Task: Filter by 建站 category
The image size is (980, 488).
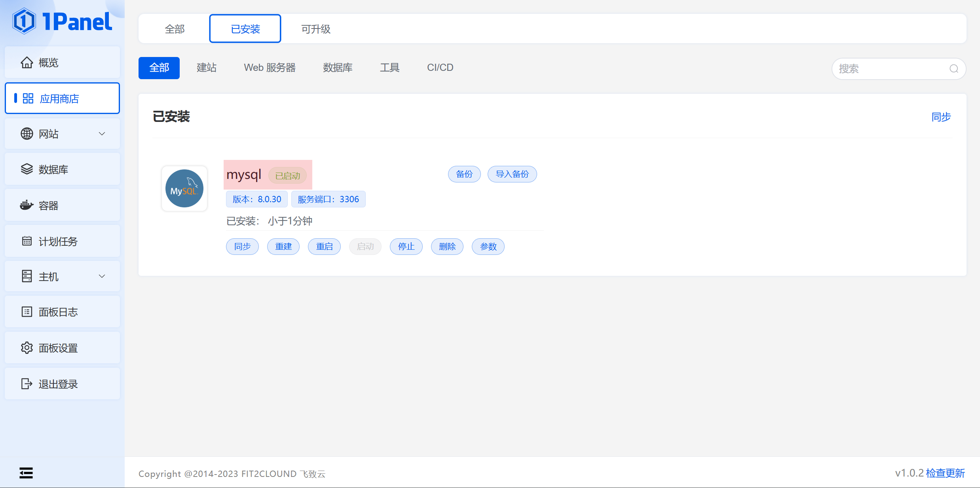Action: pos(206,68)
